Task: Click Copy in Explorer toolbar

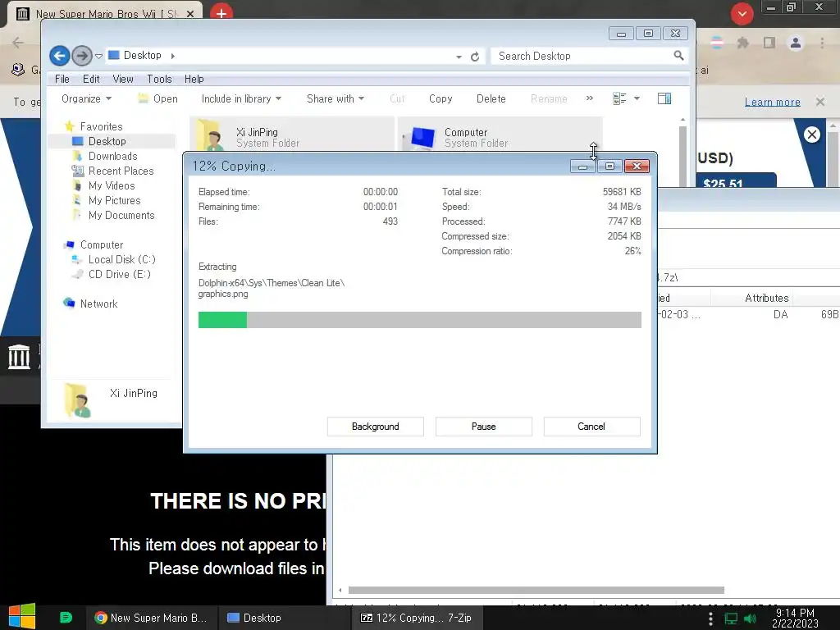Action: click(x=441, y=98)
